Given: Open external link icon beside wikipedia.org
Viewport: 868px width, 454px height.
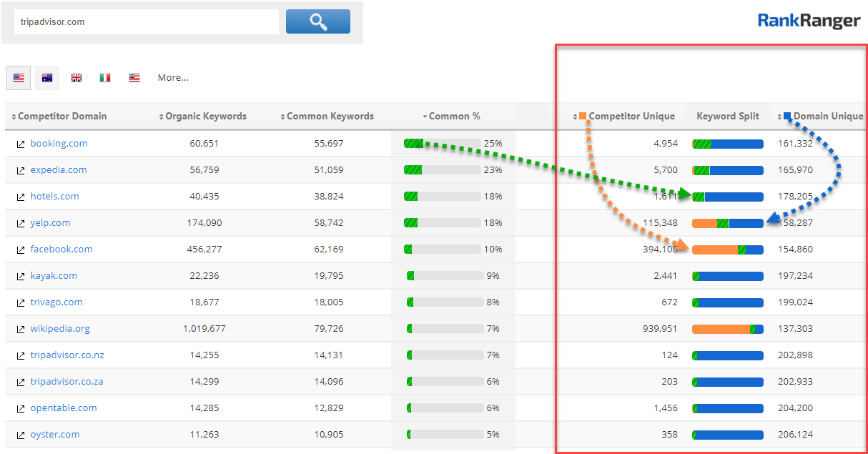Looking at the screenshot, I should click(20, 329).
